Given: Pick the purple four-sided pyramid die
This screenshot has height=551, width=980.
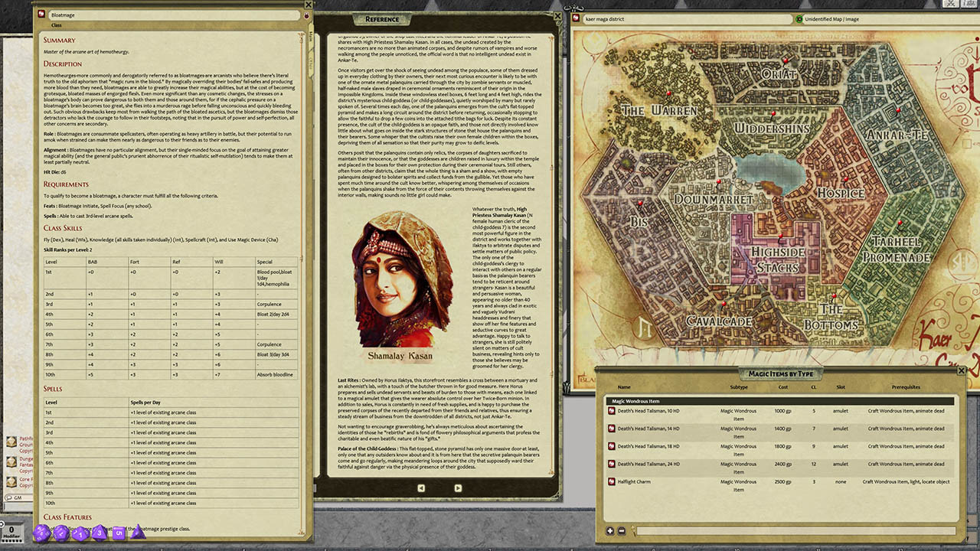Looking at the screenshot, I should point(139,531).
